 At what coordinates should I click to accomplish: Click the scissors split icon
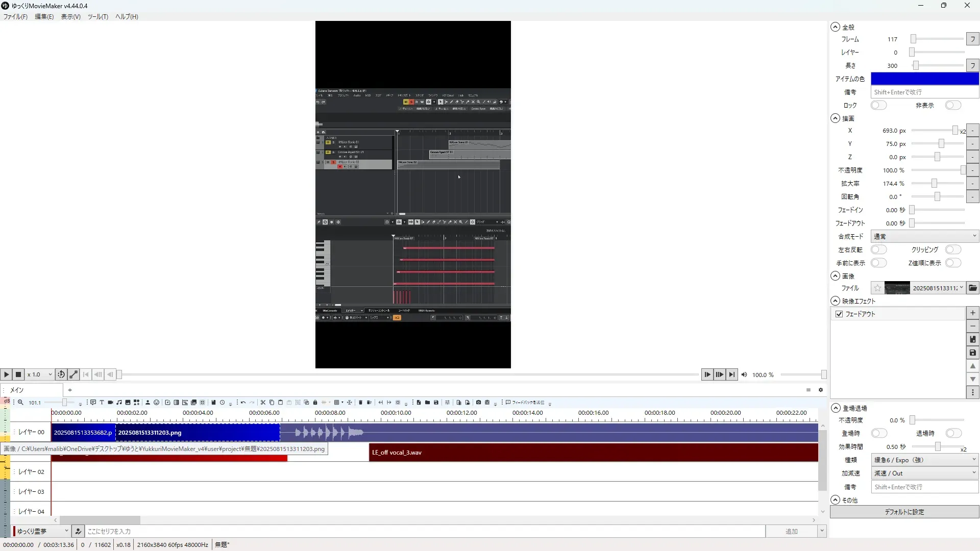point(263,403)
